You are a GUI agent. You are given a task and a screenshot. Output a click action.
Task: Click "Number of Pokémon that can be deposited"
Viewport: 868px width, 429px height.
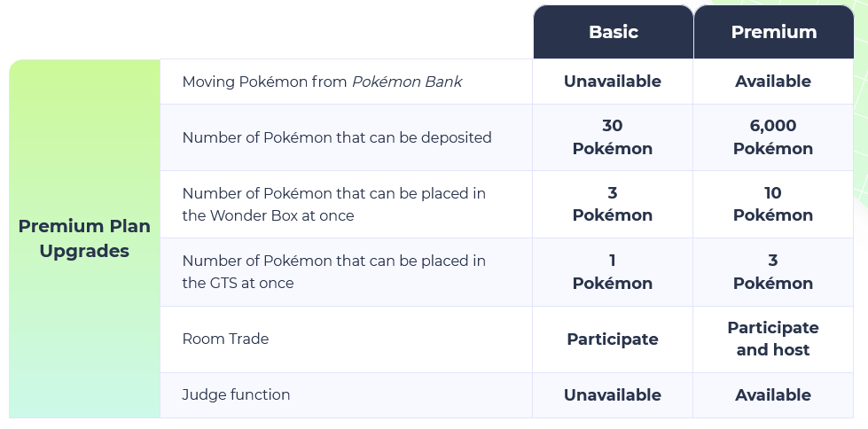(x=336, y=137)
